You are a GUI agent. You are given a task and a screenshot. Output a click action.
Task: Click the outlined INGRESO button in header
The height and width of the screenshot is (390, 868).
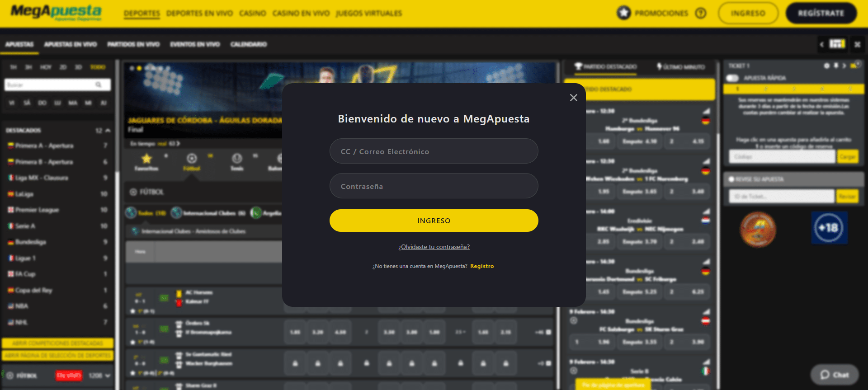(x=748, y=13)
